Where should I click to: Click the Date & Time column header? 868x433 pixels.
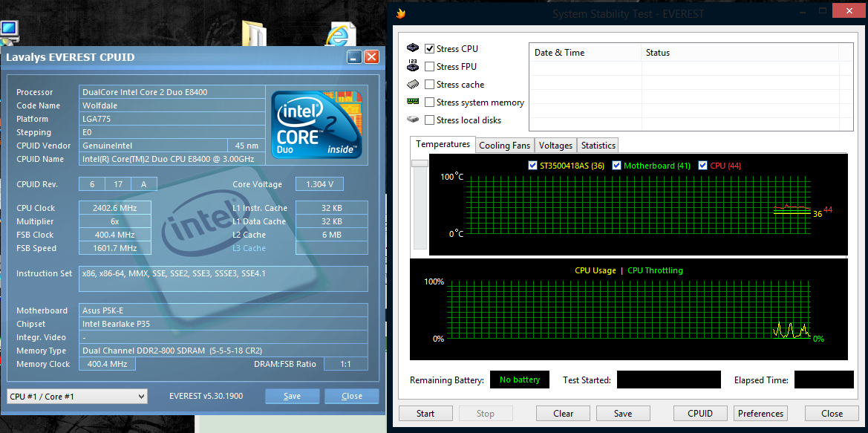(586, 53)
